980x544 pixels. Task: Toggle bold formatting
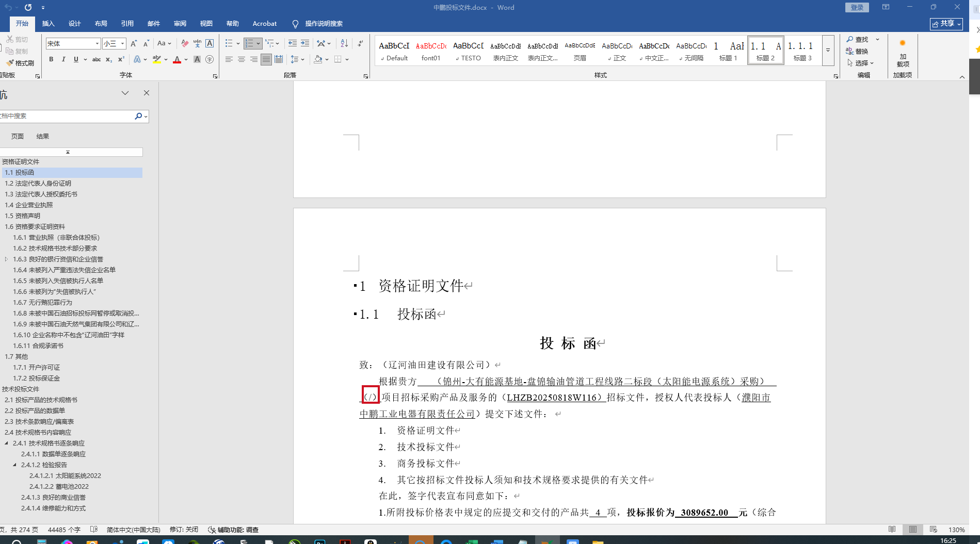point(51,60)
